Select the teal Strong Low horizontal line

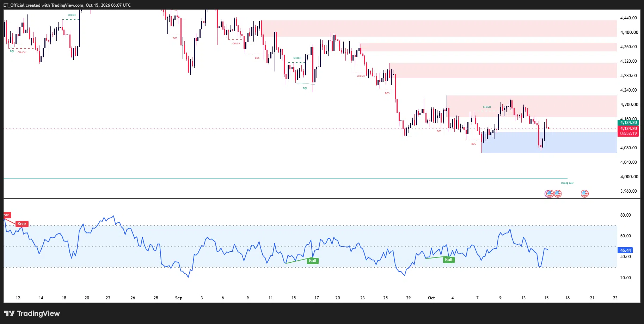(286, 179)
